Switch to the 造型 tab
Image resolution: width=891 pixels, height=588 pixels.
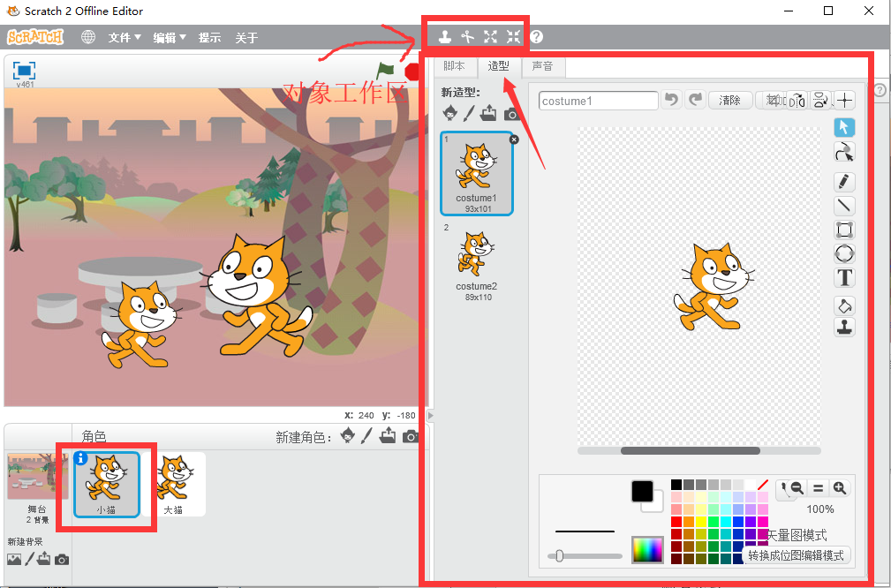click(x=499, y=66)
